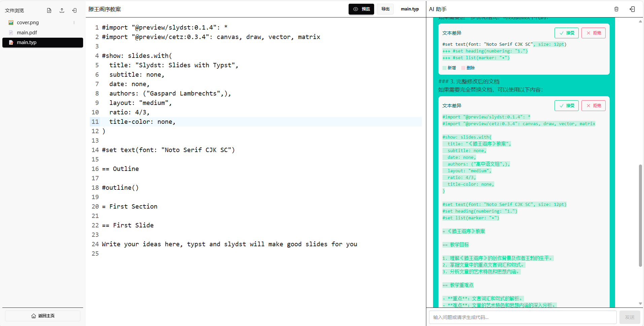Select the main.typ tab label
Image resolution: width=644 pixels, height=326 pixels.
(409, 9)
